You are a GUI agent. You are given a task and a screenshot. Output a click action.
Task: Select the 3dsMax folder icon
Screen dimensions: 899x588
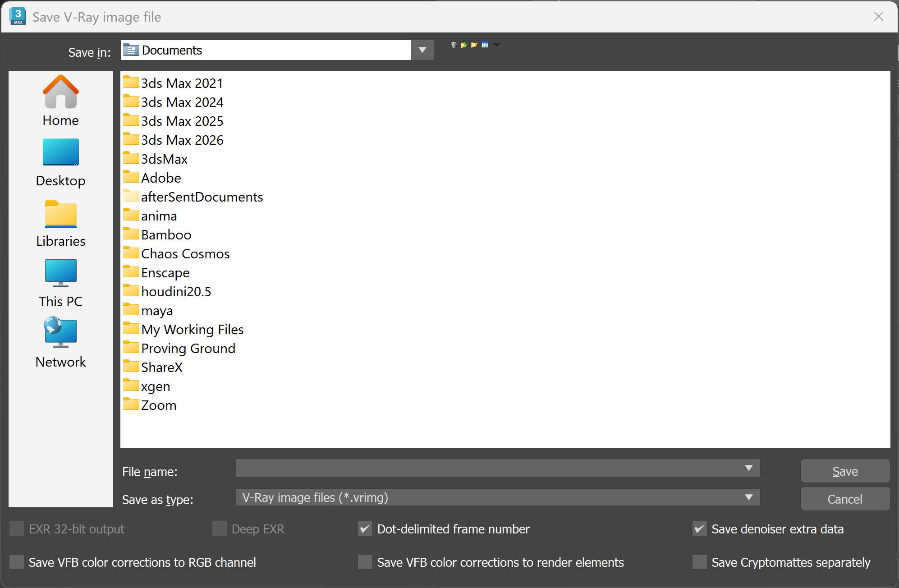(131, 158)
